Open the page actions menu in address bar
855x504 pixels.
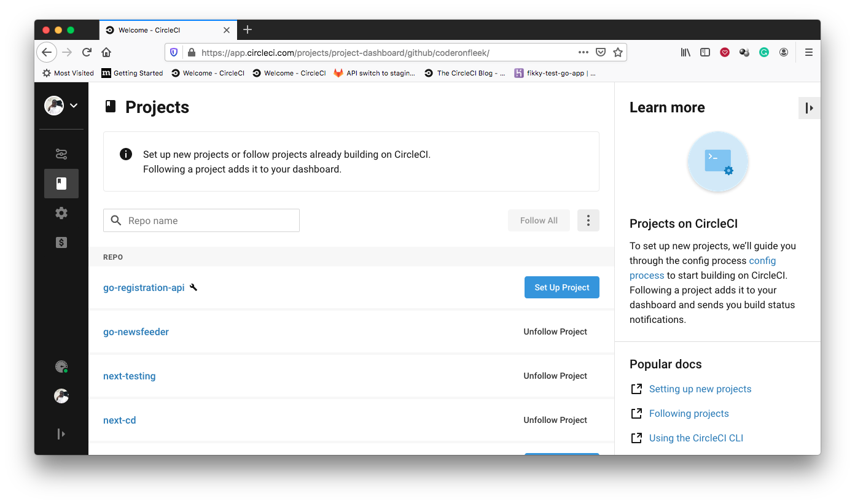pos(583,52)
